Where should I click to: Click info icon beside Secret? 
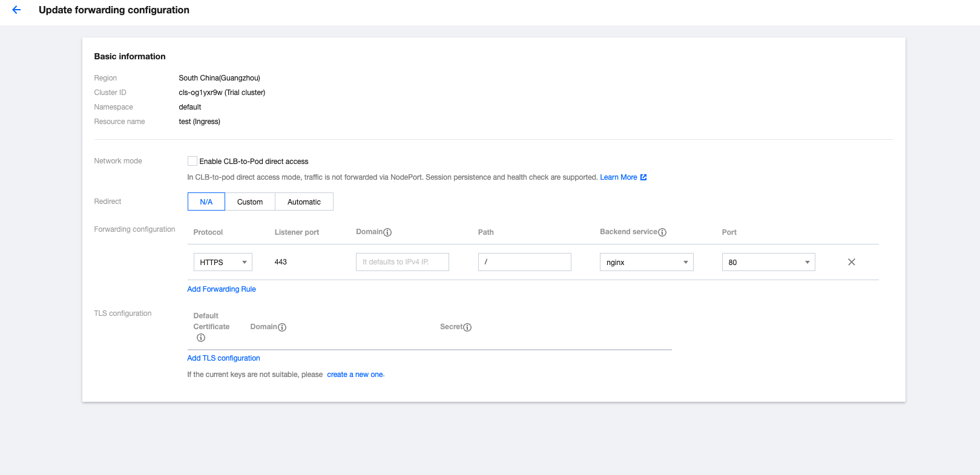pyautogui.click(x=467, y=327)
